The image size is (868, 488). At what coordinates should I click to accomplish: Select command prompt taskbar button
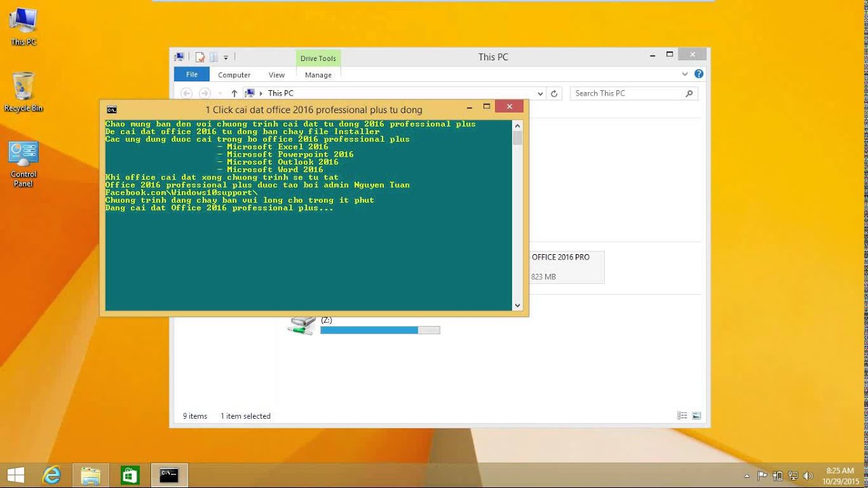pyautogui.click(x=169, y=475)
